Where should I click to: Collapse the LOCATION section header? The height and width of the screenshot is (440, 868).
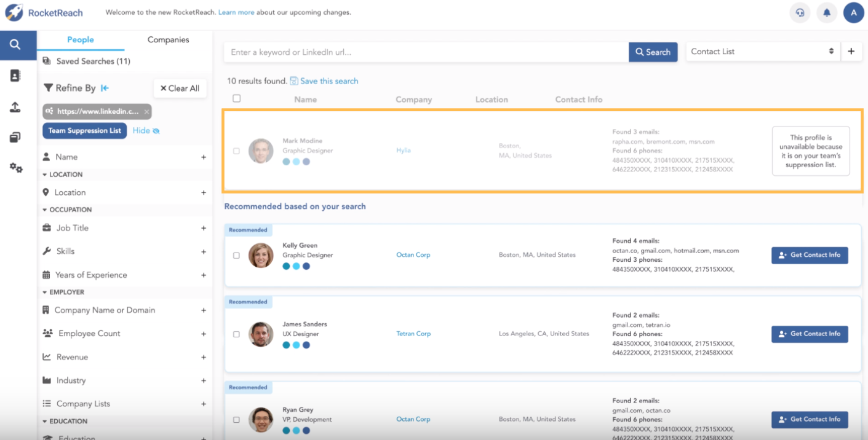[x=62, y=175]
